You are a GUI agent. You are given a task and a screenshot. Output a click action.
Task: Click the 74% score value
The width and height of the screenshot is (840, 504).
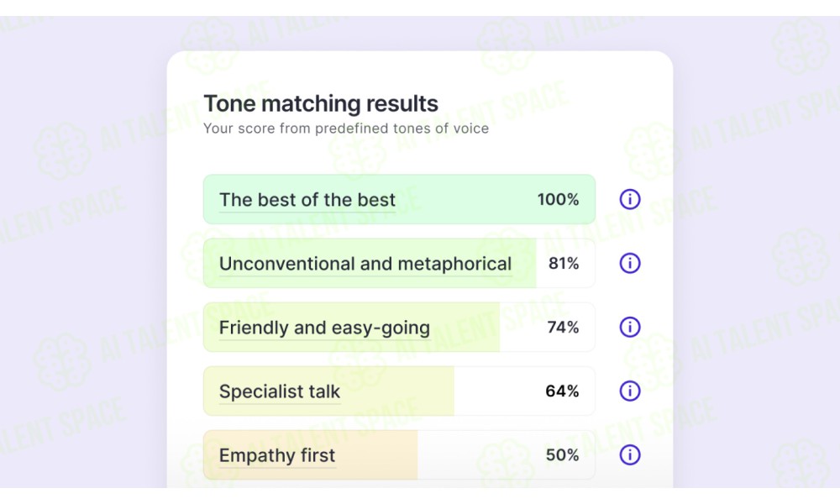point(563,327)
